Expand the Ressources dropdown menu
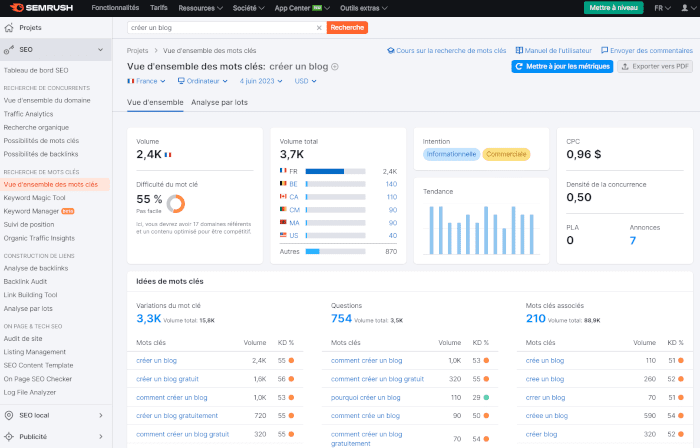700x448 pixels. pyautogui.click(x=200, y=8)
